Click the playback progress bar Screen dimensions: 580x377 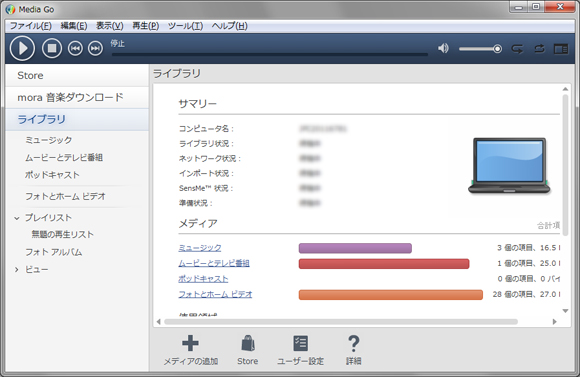270,54
